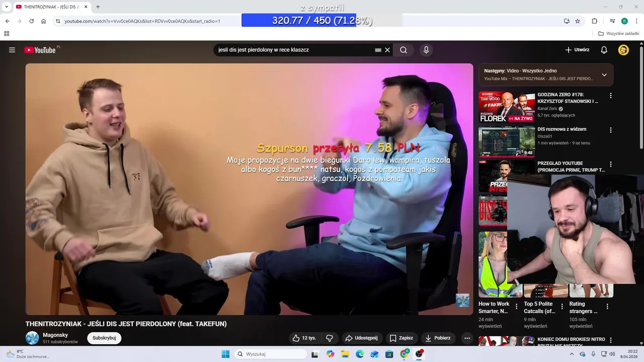644x362 pixels.
Task: Open Chrome extensions puzzle icon
Action: pos(595,21)
